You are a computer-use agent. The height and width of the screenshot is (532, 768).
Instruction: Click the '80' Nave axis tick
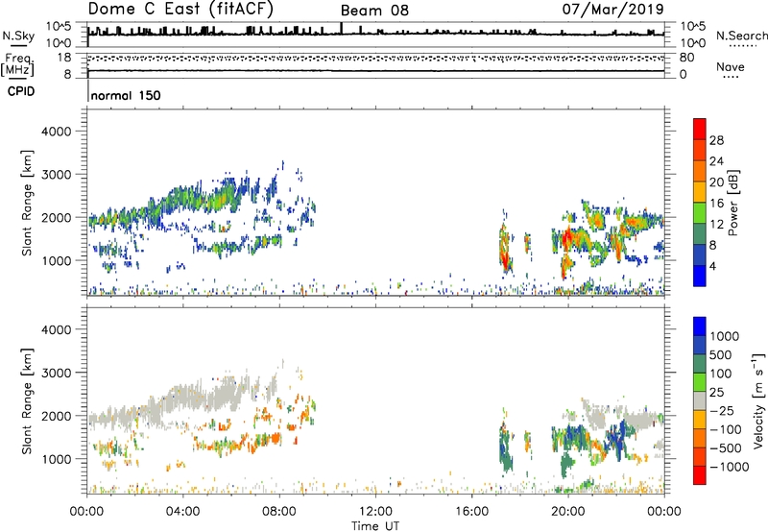(686, 58)
